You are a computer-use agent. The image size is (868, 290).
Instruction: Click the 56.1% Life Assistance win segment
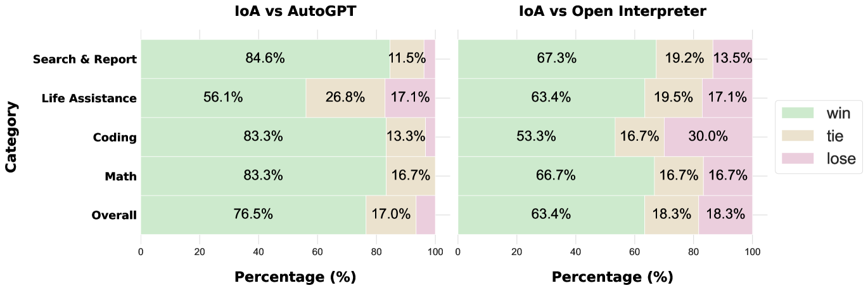(223, 98)
